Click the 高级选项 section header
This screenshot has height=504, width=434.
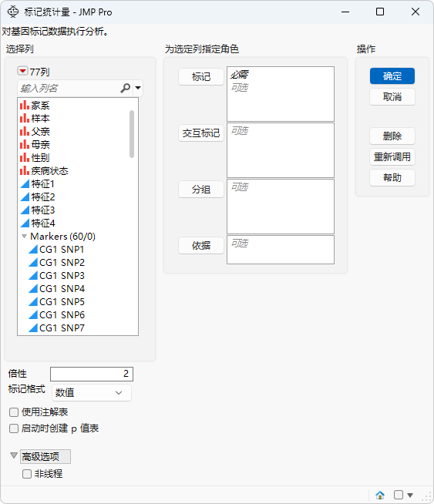pyautogui.click(x=45, y=456)
